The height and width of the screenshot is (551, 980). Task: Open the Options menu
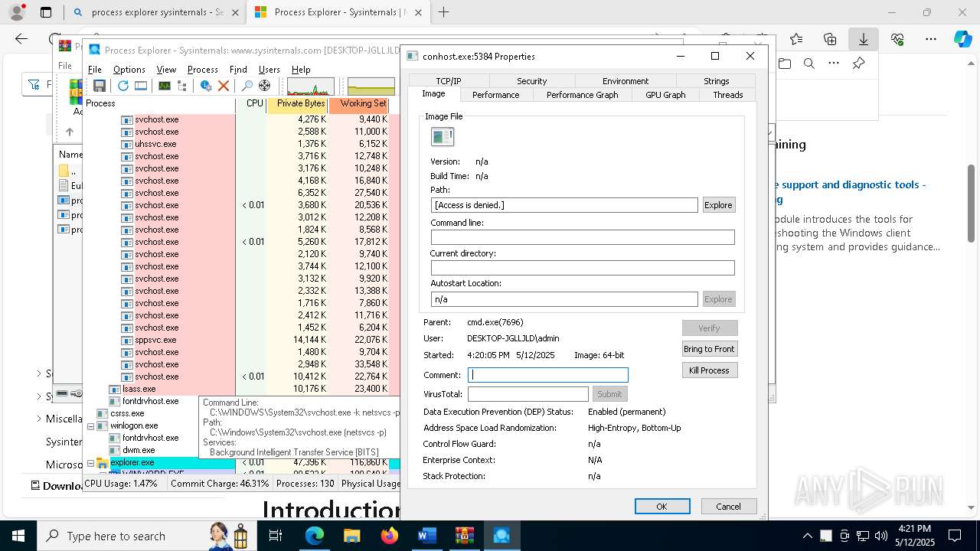click(x=129, y=69)
